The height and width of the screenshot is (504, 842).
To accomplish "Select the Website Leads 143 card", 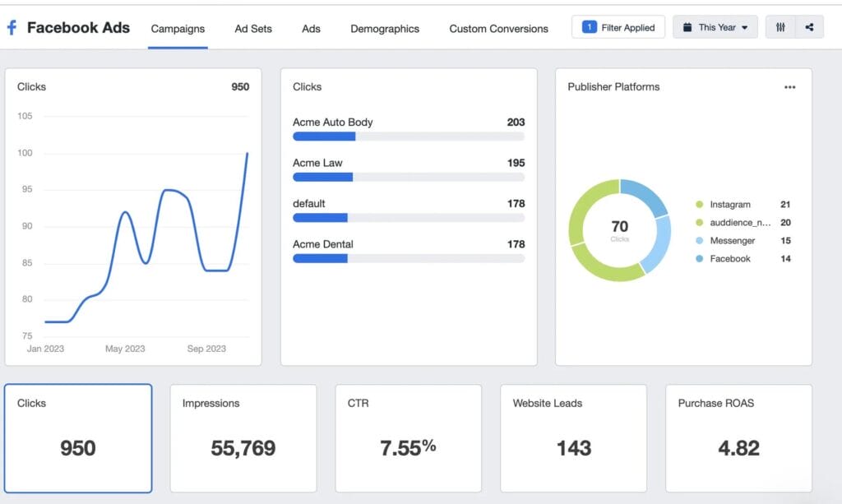I will click(573, 438).
